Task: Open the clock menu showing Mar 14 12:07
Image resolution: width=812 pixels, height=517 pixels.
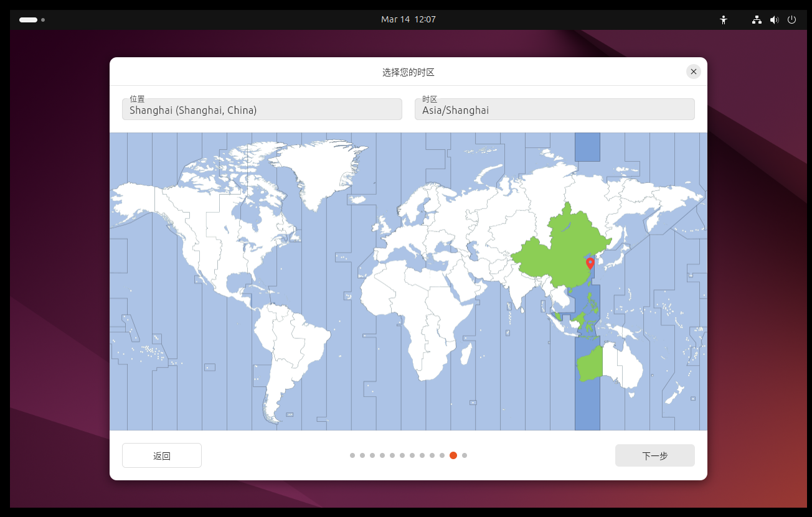Action: (408, 19)
